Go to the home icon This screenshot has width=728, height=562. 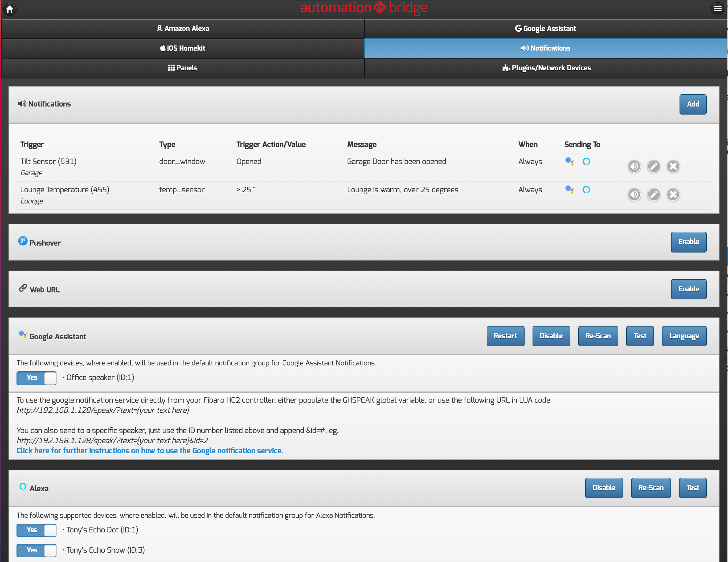click(x=10, y=9)
